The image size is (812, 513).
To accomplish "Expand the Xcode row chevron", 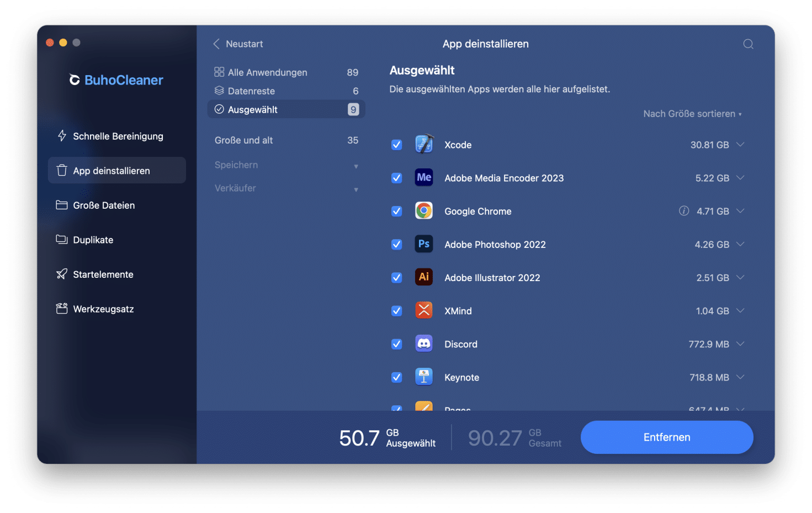I will pos(740,144).
